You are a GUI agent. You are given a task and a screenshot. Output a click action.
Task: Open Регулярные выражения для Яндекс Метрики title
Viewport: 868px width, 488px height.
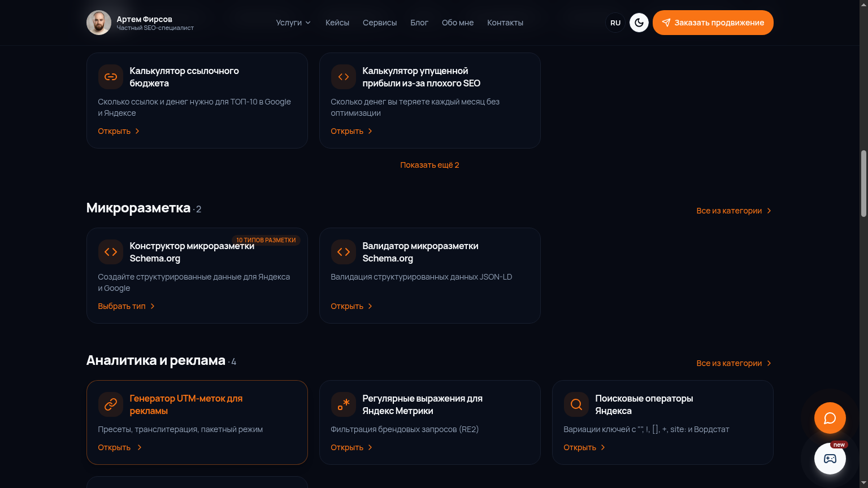pos(422,404)
